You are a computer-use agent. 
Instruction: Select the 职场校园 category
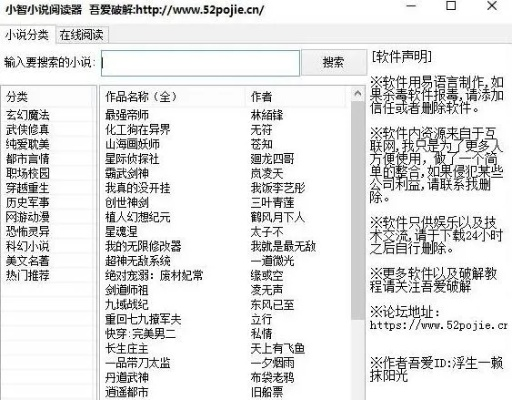tap(28, 174)
